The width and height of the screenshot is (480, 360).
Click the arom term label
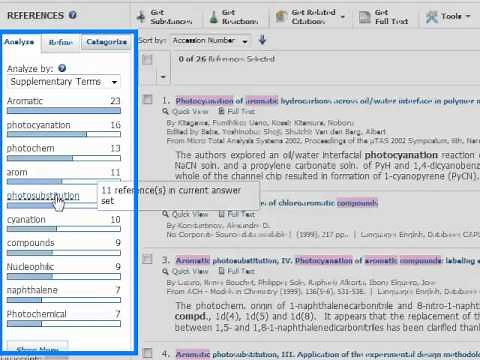(x=17, y=173)
